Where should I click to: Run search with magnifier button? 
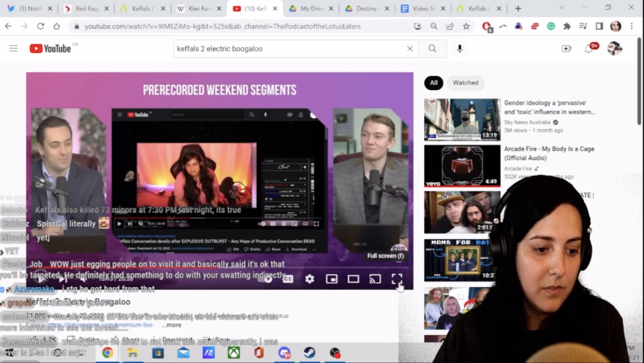pos(433,49)
